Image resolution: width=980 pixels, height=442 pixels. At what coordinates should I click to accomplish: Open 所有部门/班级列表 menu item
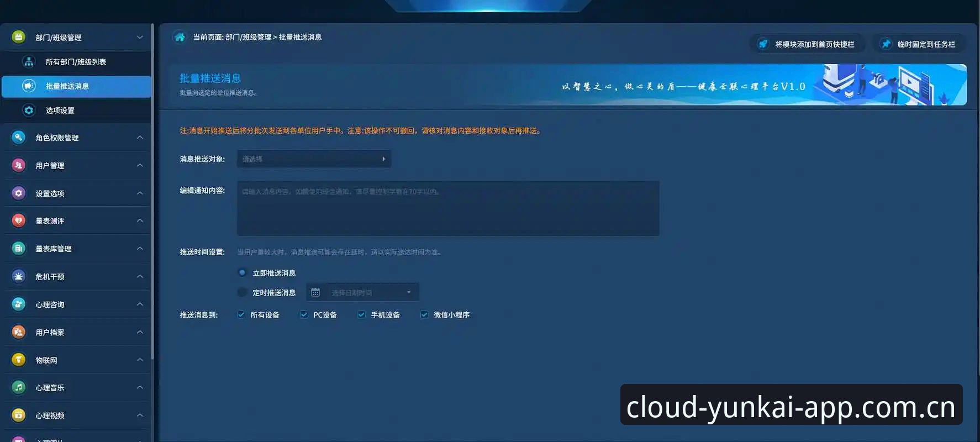point(76,62)
